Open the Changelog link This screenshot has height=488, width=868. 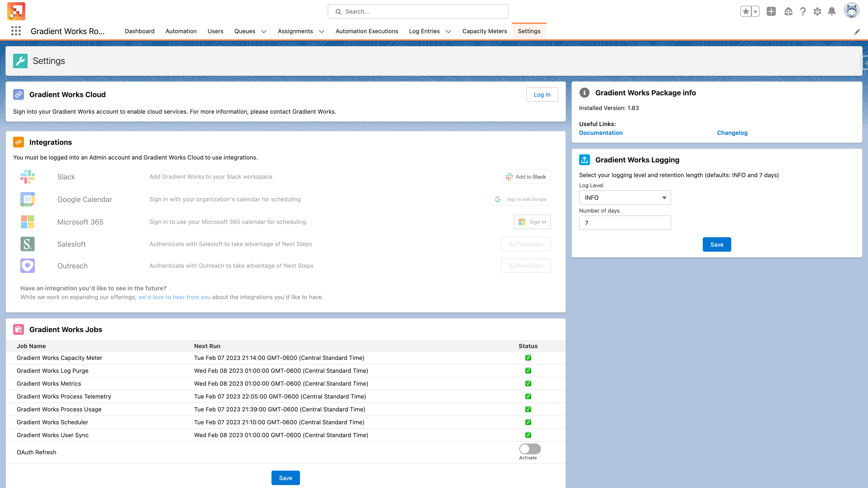click(x=732, y=133)
